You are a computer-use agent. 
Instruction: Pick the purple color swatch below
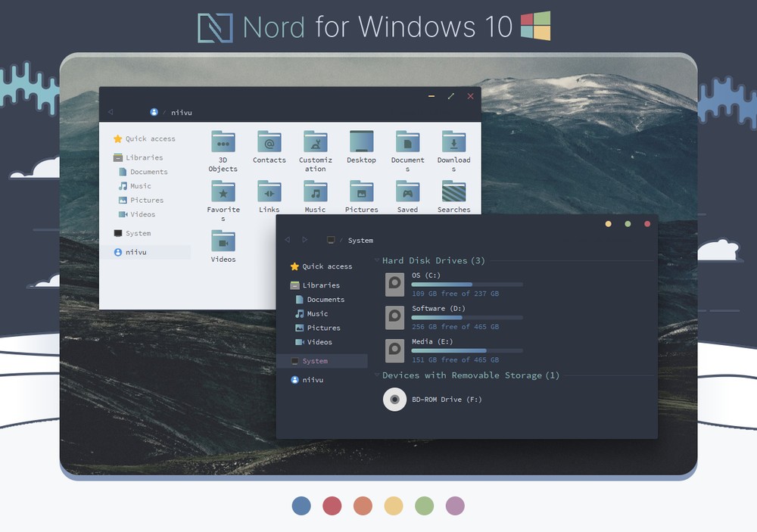click(x=455, y=506)
